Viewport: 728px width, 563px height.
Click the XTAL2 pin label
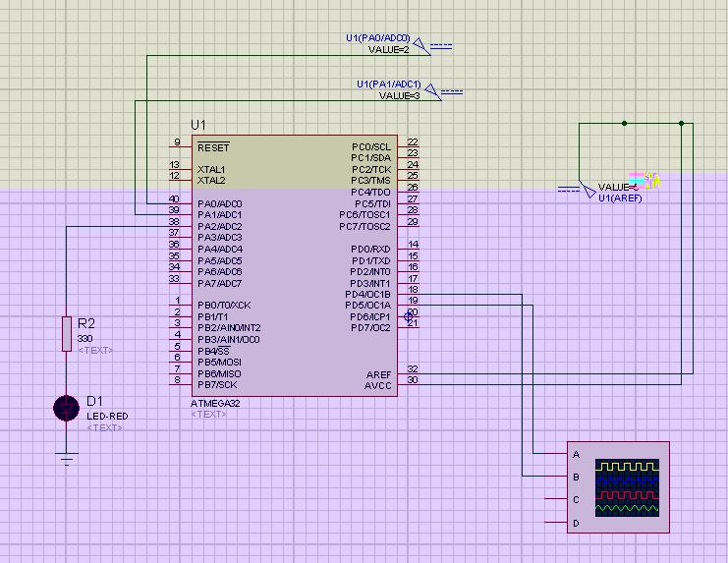coord(211,180)
